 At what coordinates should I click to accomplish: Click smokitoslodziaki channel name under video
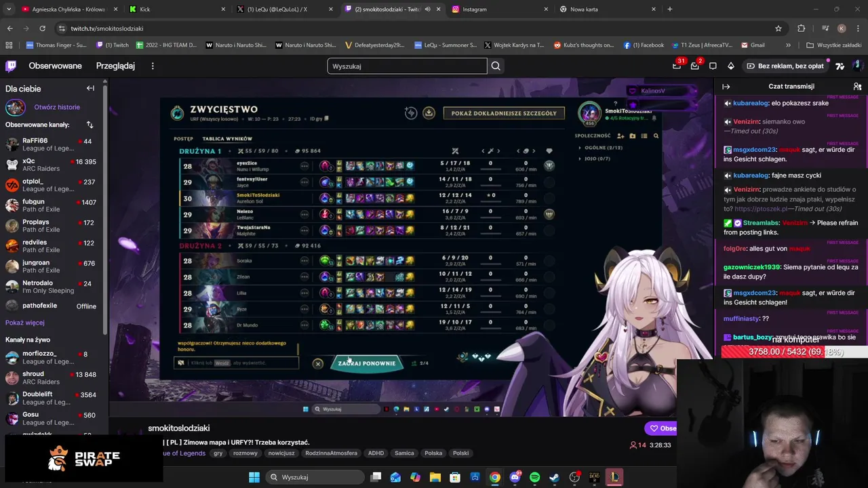pos(179,428)
